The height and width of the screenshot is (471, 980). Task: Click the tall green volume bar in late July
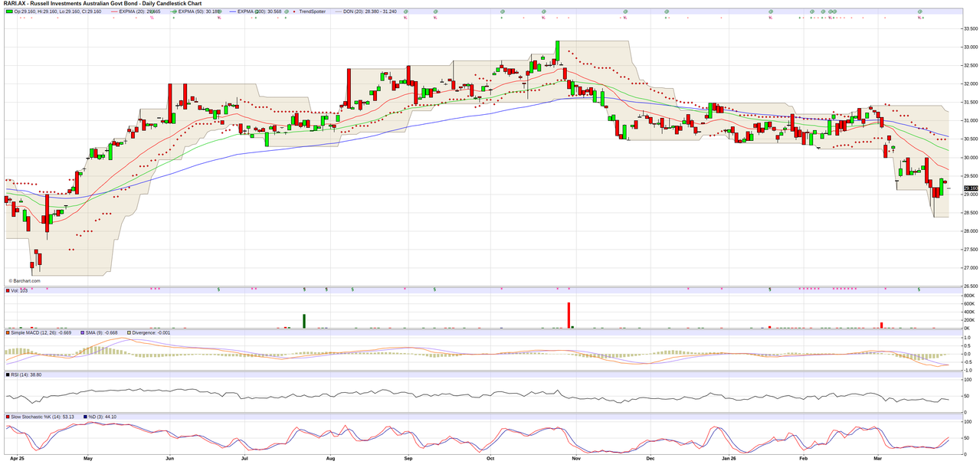click(x=304, y=321)
